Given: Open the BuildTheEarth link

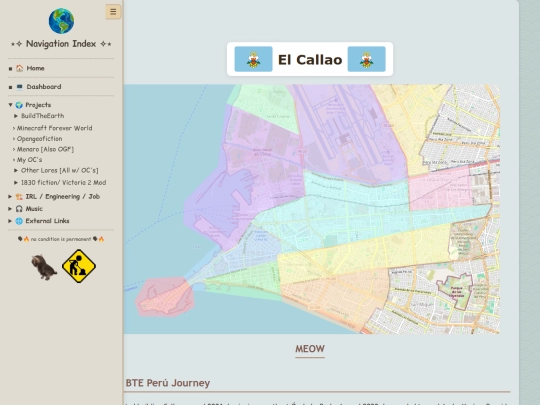Looking at the screenshot, I should coord(42,116).
